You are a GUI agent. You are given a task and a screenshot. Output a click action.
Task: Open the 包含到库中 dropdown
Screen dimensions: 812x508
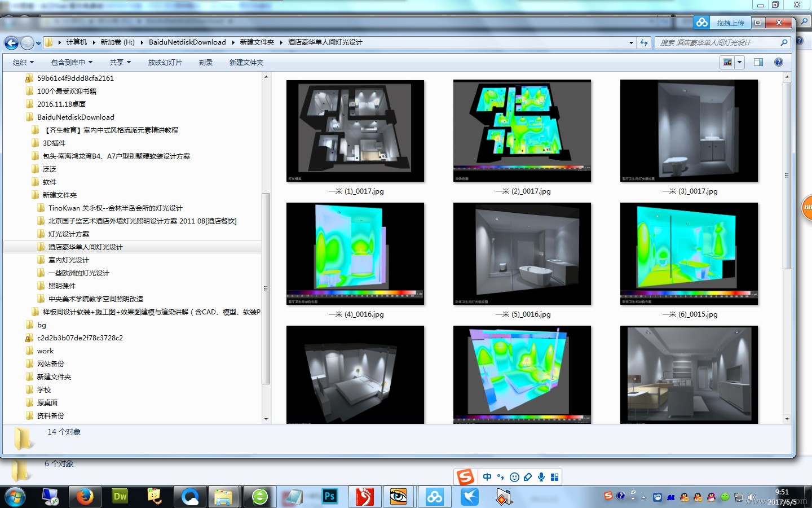(x=72, y=63)
